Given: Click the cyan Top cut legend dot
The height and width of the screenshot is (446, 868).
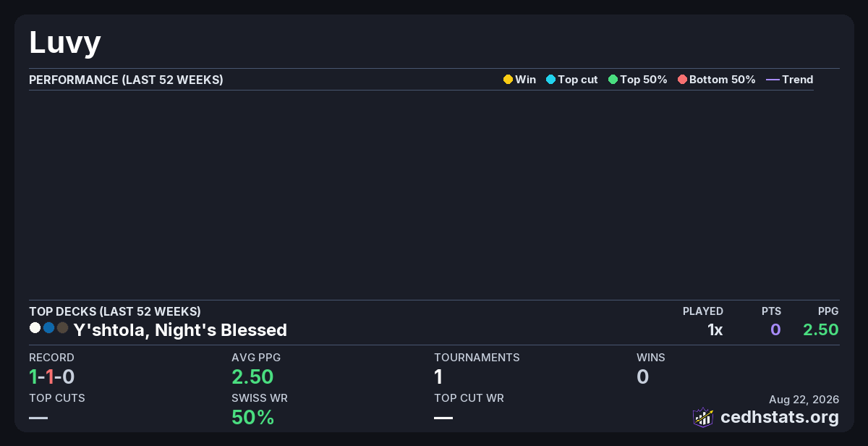Looking at the screenshot, I should coord(550,80).
